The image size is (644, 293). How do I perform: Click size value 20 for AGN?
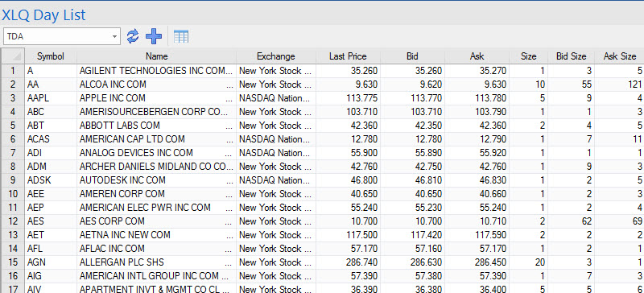(x=529, y=262)
